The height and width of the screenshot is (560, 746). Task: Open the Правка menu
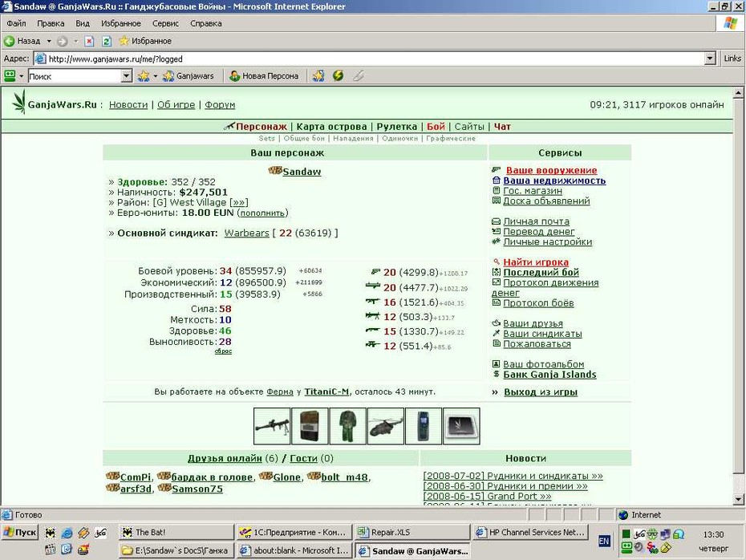[51, 23]
